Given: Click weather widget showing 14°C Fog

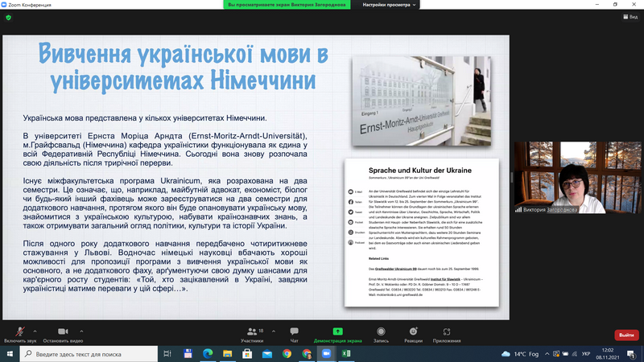Looking at the screenshot, I should (x=520, y=354).
